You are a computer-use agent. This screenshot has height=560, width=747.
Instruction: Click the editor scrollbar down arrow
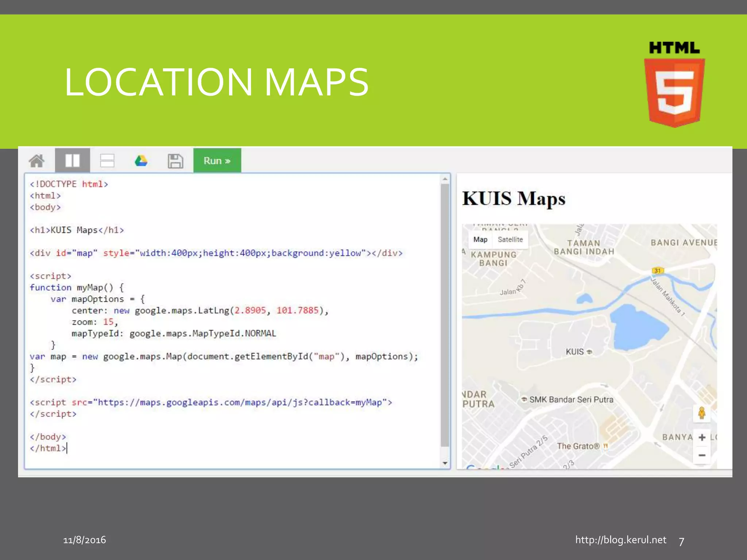[445, 463]
